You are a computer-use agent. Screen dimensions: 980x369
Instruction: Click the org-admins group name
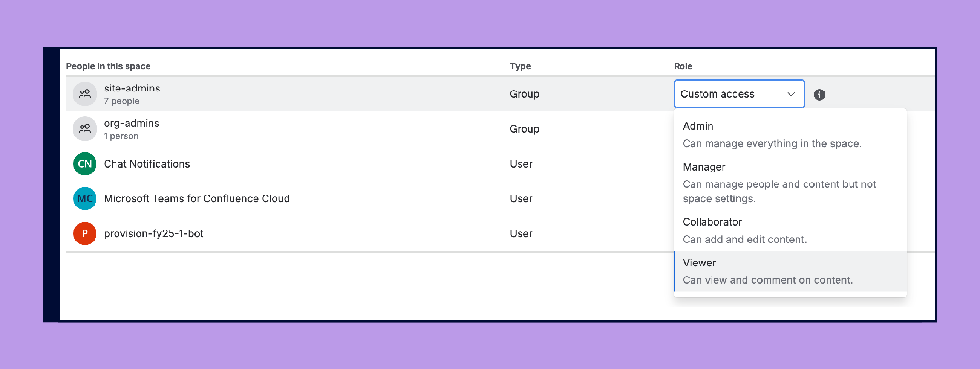[x=132, y=123]
